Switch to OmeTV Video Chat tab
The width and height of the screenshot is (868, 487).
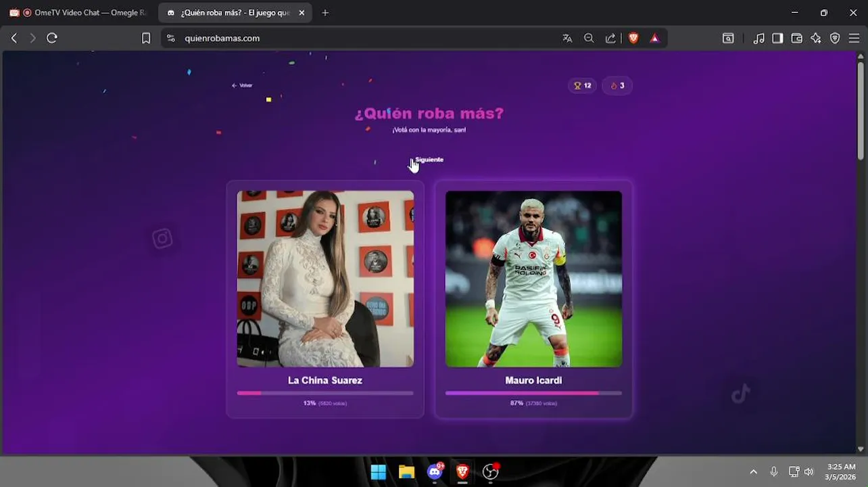pyautogui.click(x=80, y=13)
